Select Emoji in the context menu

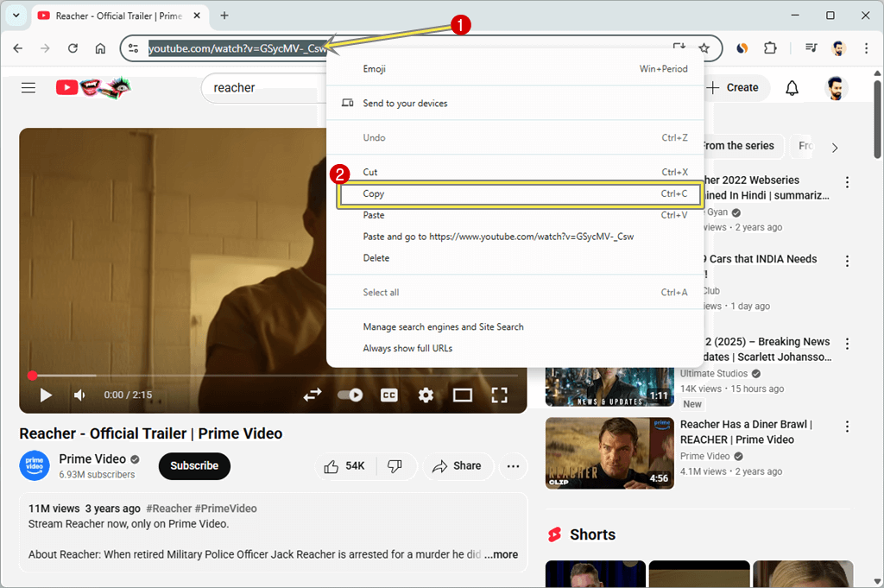coord(515,69)
